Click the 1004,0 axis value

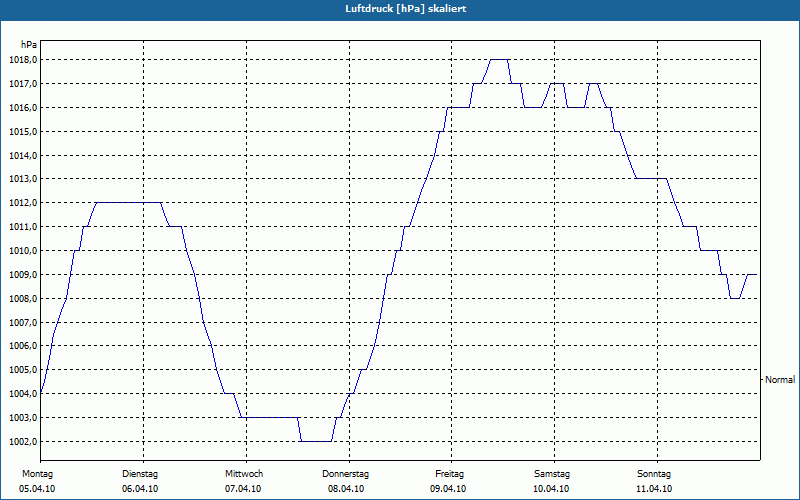[x=22, y=394]
